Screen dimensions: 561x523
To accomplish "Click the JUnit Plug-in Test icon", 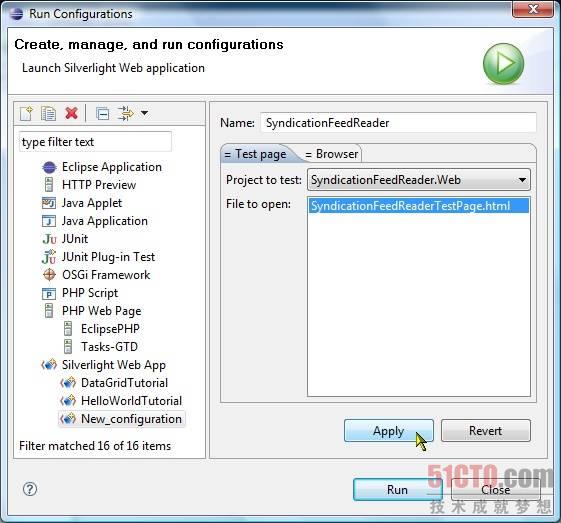I will (49, 257).
